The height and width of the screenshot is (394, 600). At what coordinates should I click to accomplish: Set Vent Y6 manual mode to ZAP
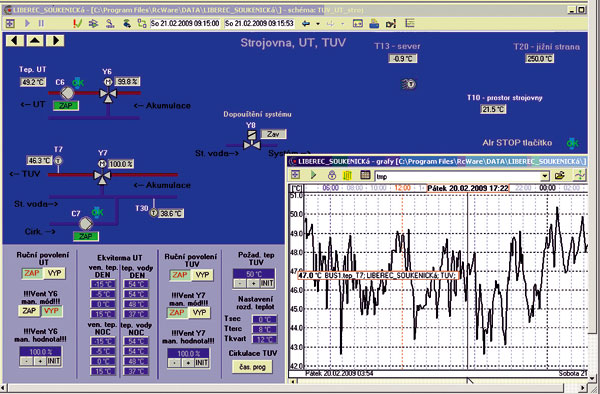pyautogui.click(x=29, y=311)
